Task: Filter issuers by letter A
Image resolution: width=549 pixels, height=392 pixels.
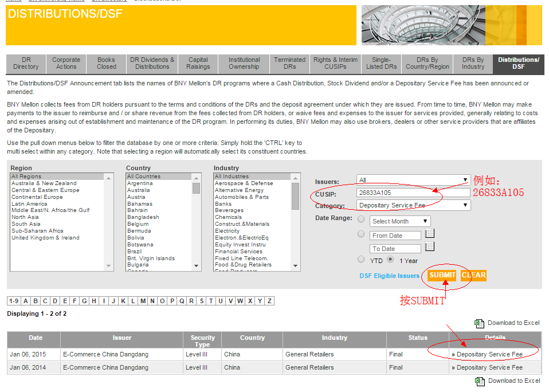Action: (x=26, y=301)
